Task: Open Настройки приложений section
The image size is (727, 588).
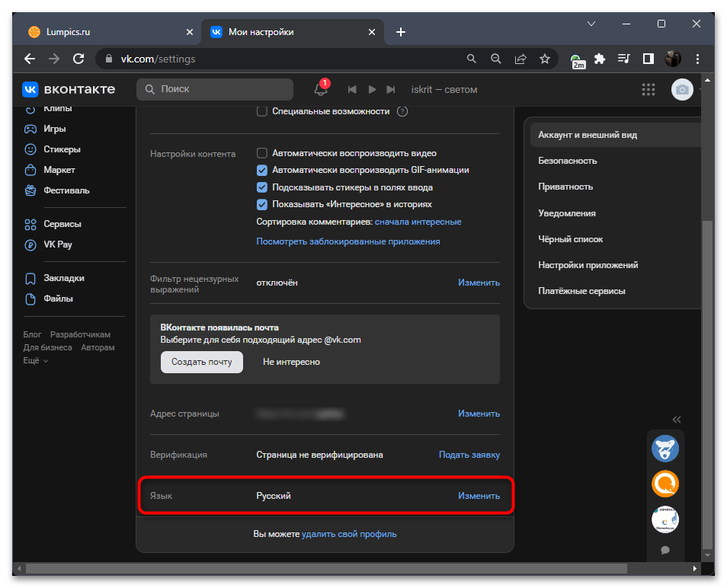Action: click(x=588, y=266)
